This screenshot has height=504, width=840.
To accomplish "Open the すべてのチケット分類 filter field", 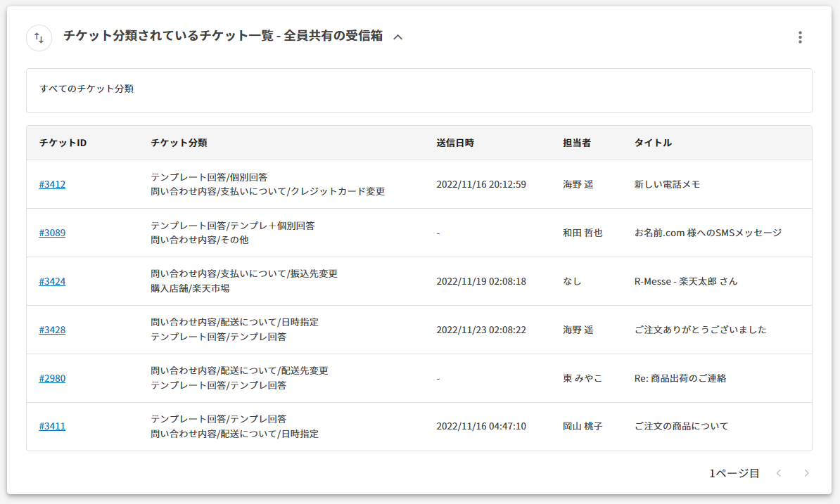I will (x=419, y=90).
